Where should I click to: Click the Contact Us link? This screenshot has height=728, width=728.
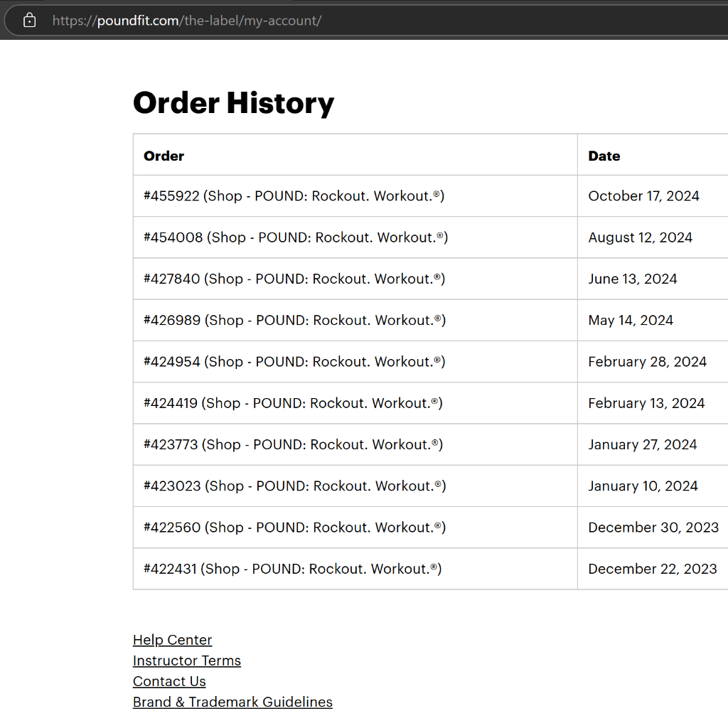[169, 681]
